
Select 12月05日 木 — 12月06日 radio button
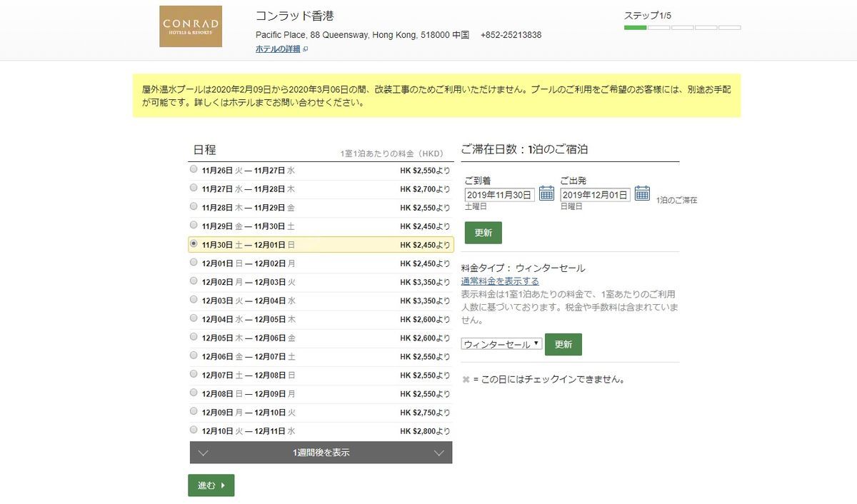click(194, 336)
